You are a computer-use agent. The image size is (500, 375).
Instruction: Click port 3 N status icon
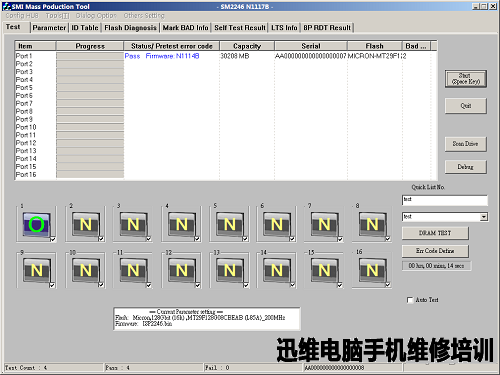pyautogui.click(x=133, y=224)
